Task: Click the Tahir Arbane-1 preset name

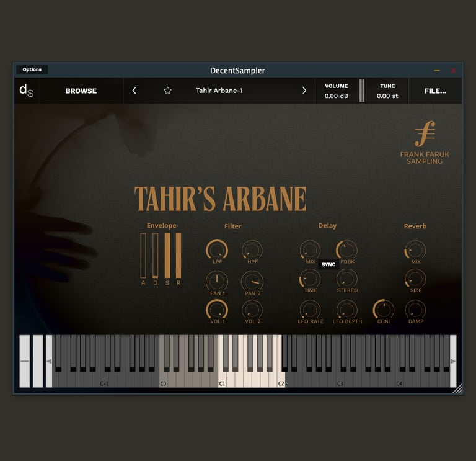Action: [219, 91]
